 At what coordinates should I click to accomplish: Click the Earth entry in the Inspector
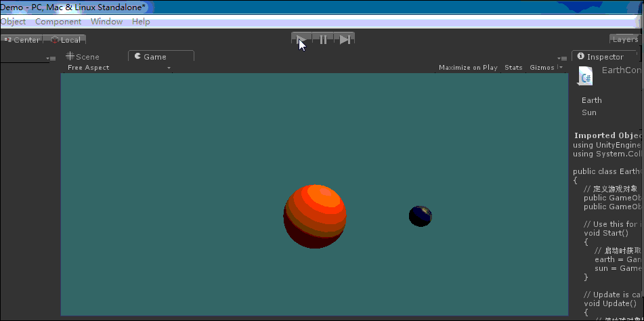click(x=591, y=100)
